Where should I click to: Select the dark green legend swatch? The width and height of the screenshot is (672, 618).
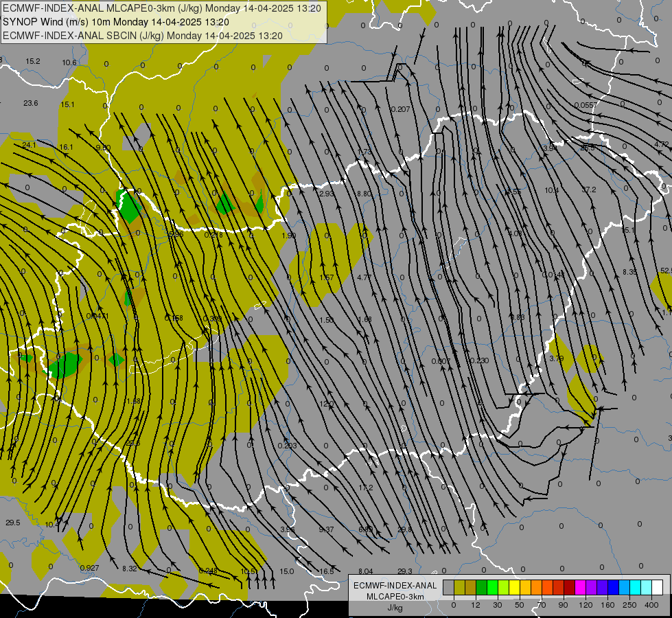pos(481,587)
